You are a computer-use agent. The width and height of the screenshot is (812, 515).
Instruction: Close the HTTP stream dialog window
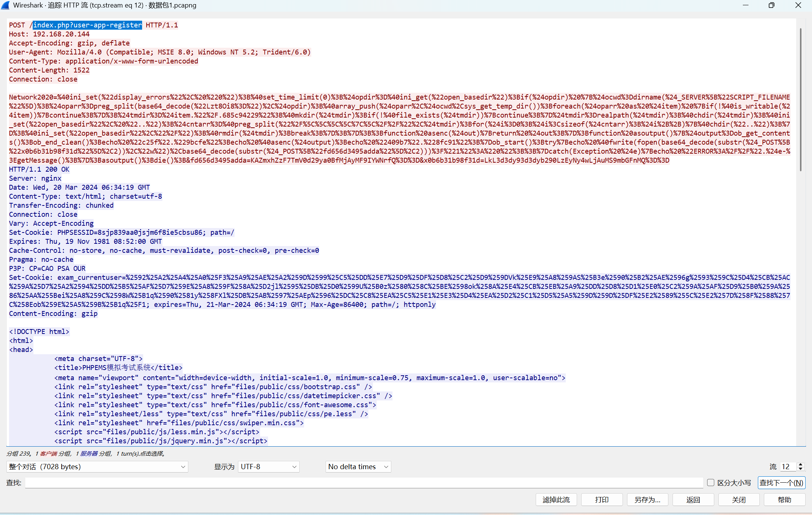coord(798,5)
